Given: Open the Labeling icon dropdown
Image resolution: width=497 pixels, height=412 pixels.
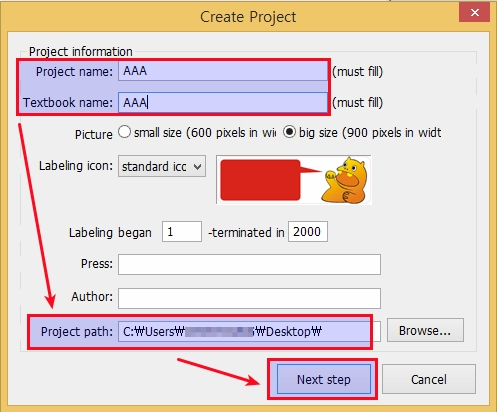Looking at the screenshot, I should pyautogui.click(x=162, y=166).
